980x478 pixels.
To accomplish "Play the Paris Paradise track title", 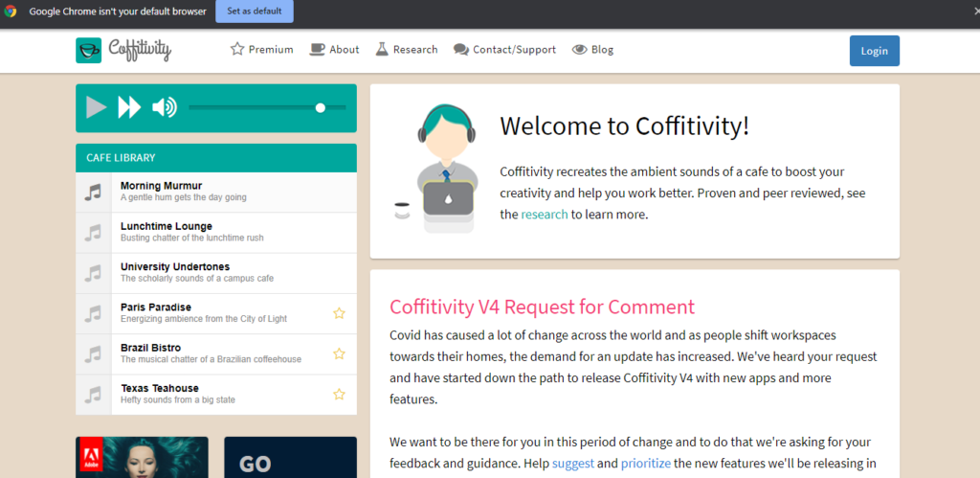I will click(x=156, y=307).
